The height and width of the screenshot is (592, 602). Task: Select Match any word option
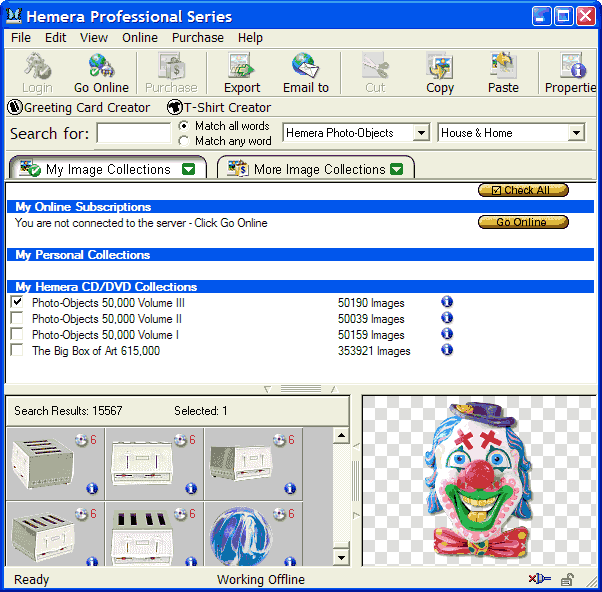tap(184, 141)
